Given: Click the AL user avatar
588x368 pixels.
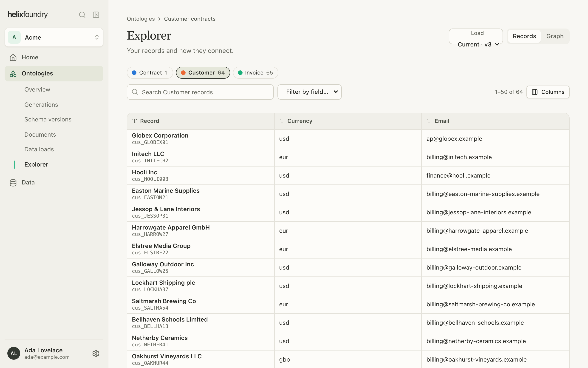Looking at the screenshot, I should (x=14, y=353).
